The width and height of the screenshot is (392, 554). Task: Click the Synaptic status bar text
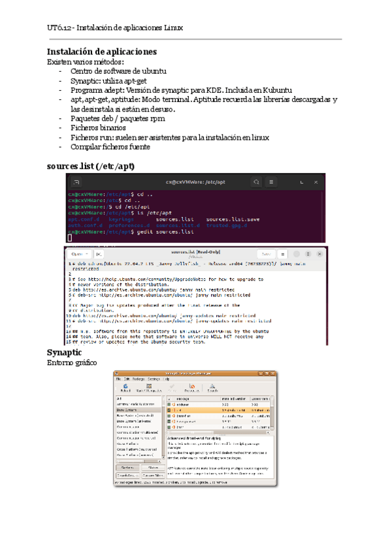(x=171, y=482)
